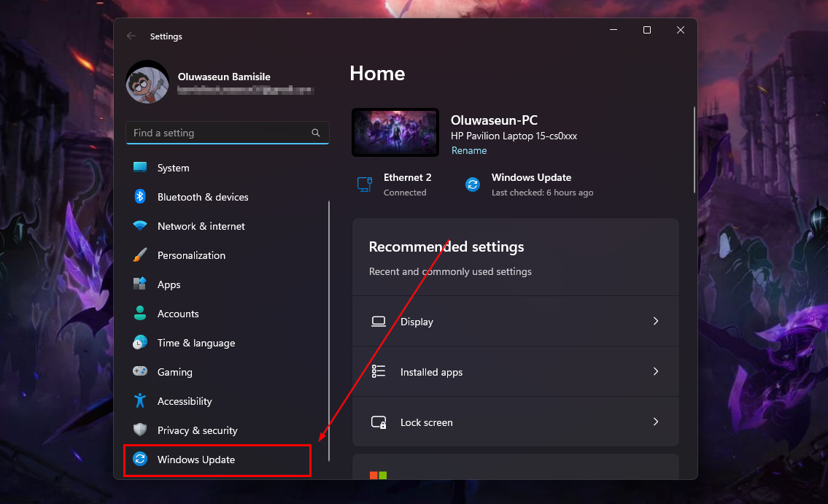Expand the Installed apps chevron
828x504 pixels.
[x=655, y=371]
